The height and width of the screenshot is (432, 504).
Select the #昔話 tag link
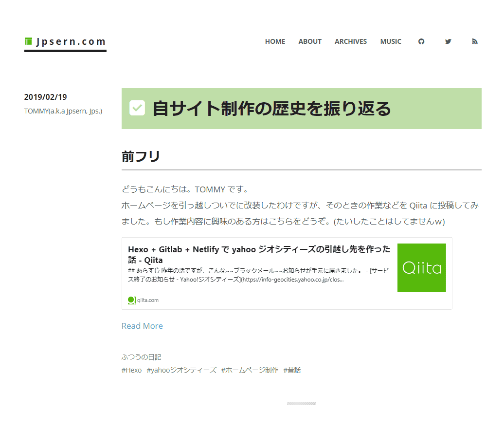click(x=292, y=370)
